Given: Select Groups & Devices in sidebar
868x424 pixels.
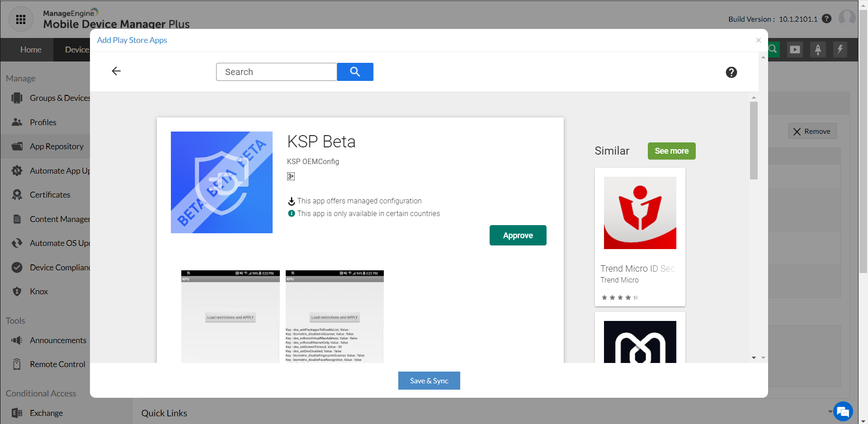Looking at the screenshot, I should pos(60,98).
